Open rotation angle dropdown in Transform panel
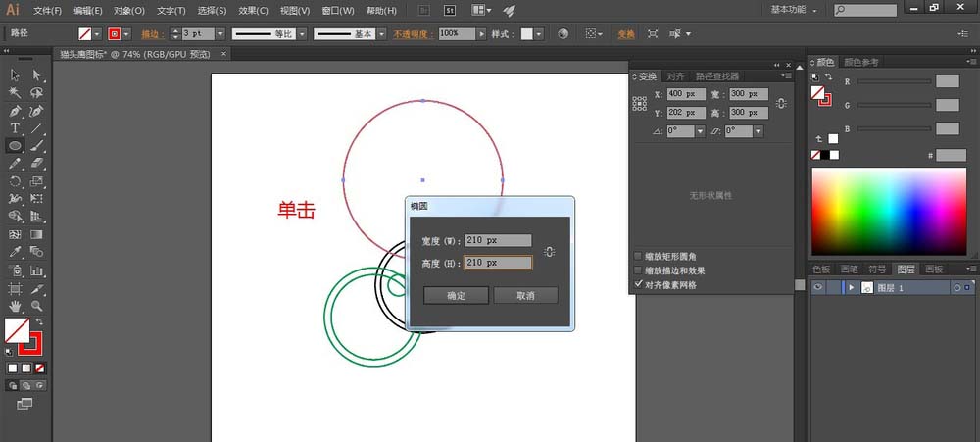 [x=700, y=132]
